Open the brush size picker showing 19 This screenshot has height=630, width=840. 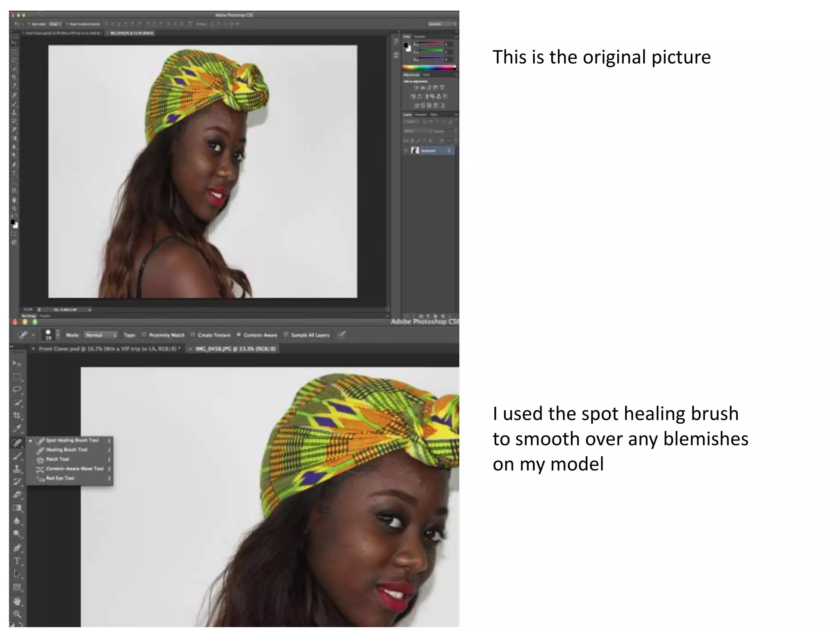(48, 335)
